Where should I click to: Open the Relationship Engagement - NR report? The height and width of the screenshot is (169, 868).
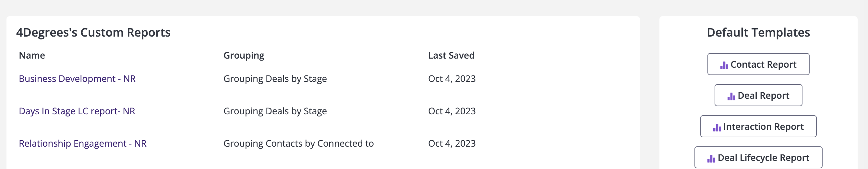tap(83, 143)
